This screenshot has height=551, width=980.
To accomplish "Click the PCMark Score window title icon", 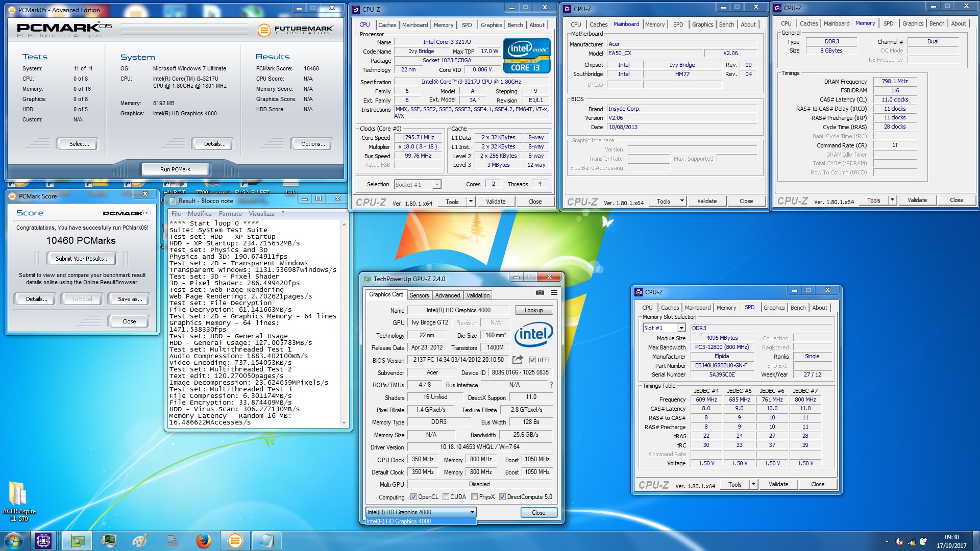I will point(12,196).
